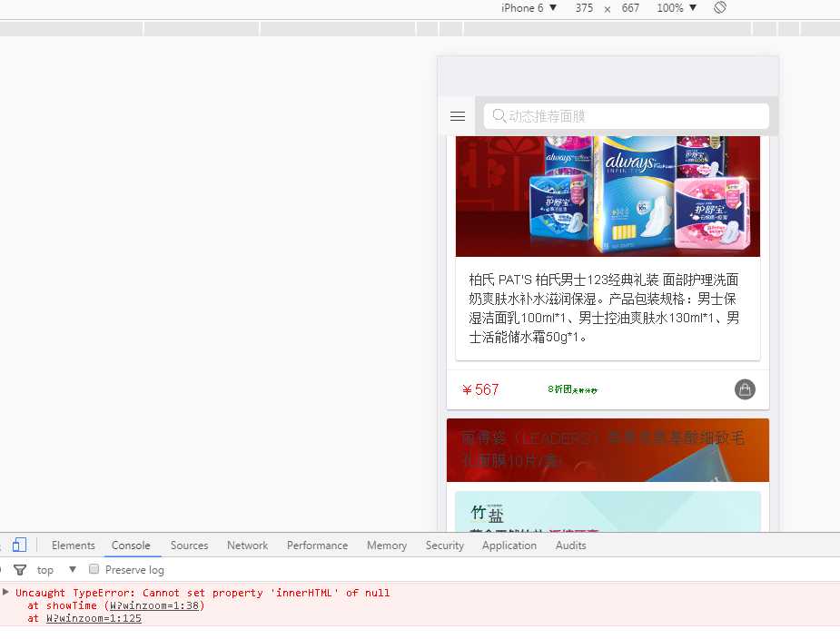The width and height of the screenshot is (840, 639).
Task: Expand the Uncaught TypeError message
Action: 5,592
